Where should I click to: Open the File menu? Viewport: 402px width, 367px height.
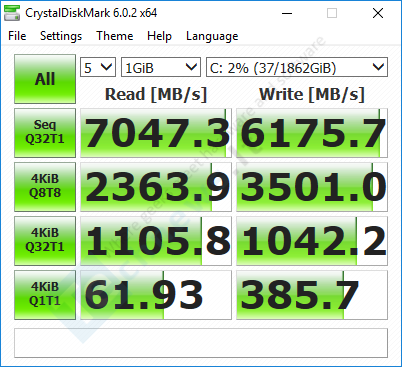tap(17, 36)
